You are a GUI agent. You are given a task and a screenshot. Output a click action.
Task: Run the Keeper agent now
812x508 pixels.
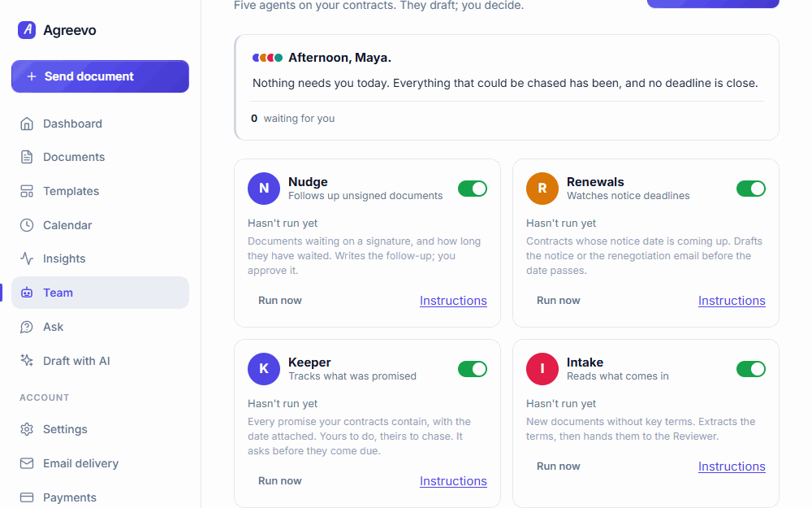pos(280,481)
